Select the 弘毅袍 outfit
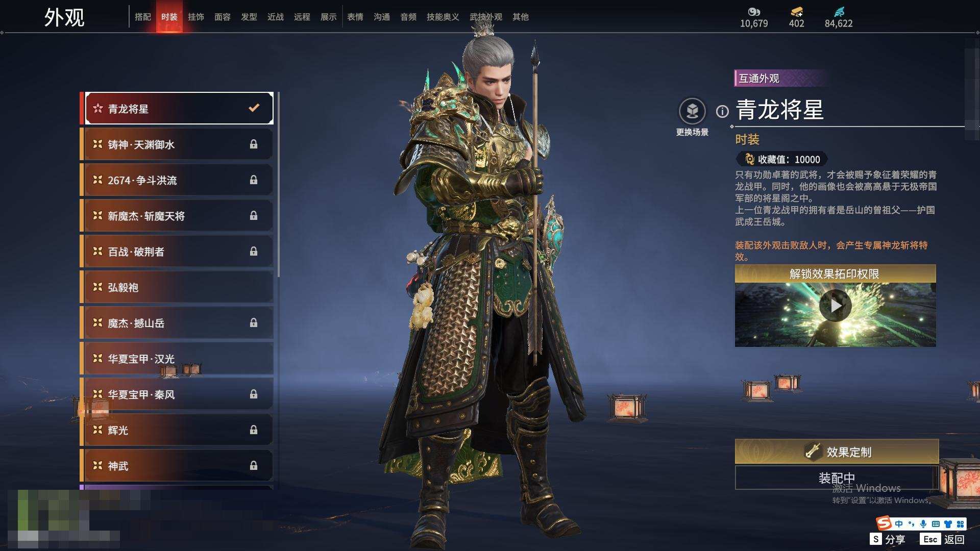Image resolution: width=980 pixels, height=551 pixels. (x=179, y=287)
